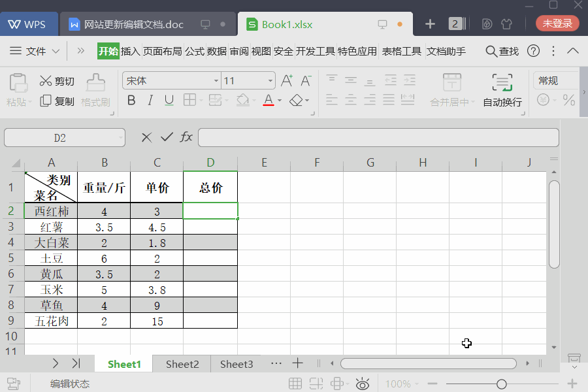588x392 pixels.
Task: Increase font size with A+ icon
Action: [287, 80]
